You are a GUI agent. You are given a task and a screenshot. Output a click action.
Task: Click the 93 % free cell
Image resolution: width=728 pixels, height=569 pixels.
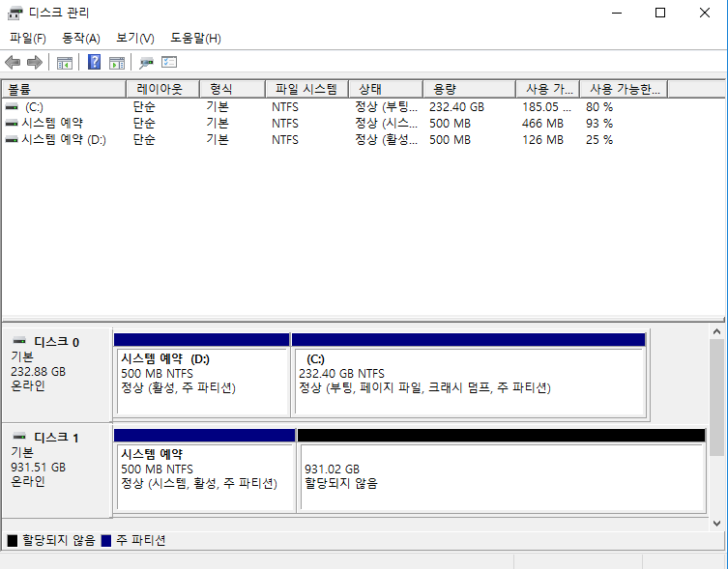598,123
